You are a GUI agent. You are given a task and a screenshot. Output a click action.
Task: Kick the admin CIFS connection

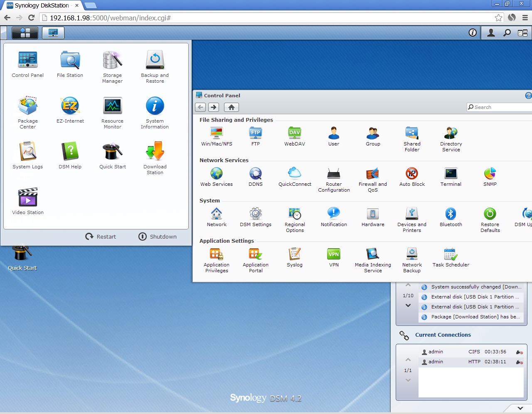(x=519, y=352)
